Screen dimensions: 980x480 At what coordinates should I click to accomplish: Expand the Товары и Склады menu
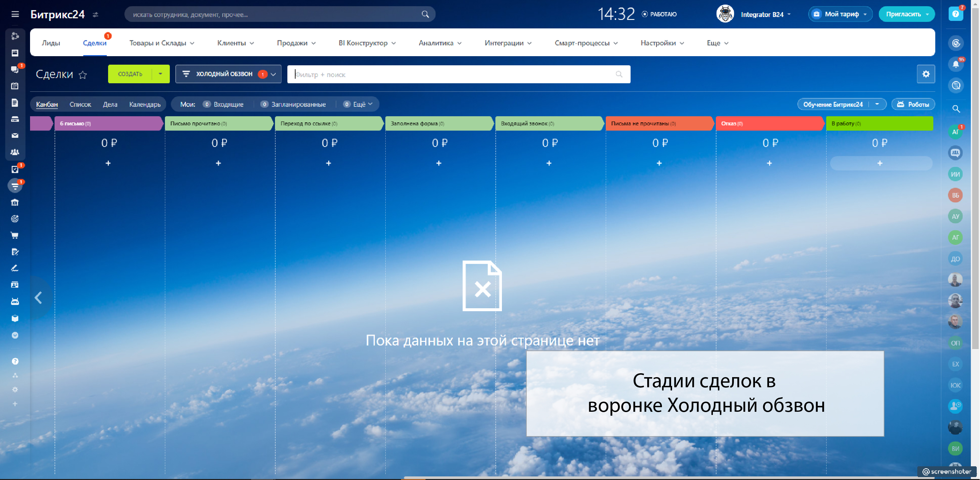pos(162,43)
